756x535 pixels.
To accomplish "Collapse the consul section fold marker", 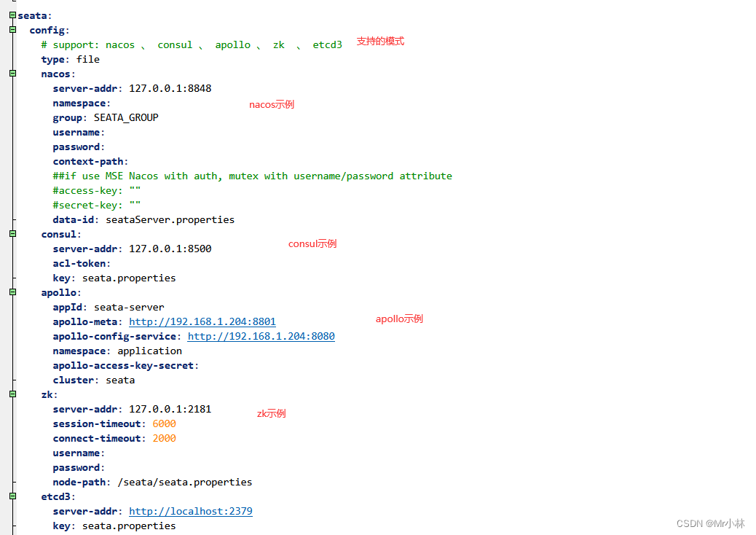I will point(13,233).
